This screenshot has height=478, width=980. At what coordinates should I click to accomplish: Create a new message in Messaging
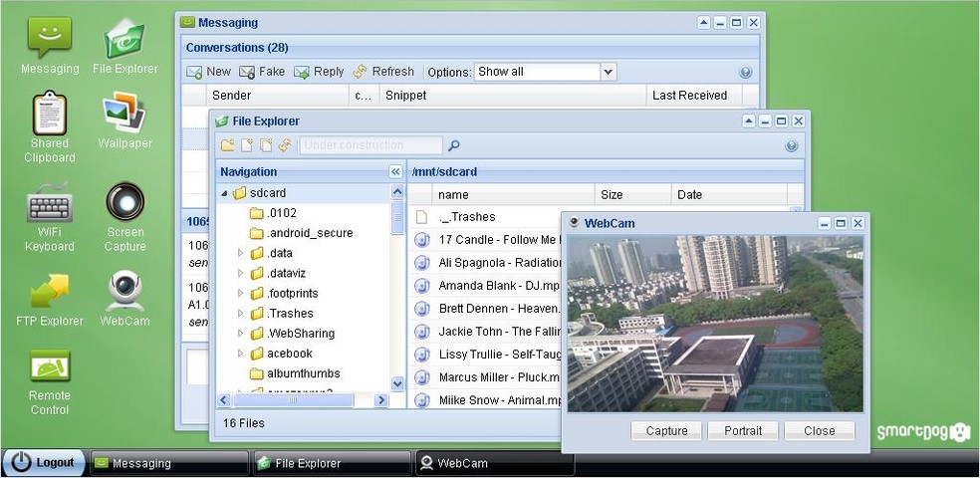pos(209,72)
